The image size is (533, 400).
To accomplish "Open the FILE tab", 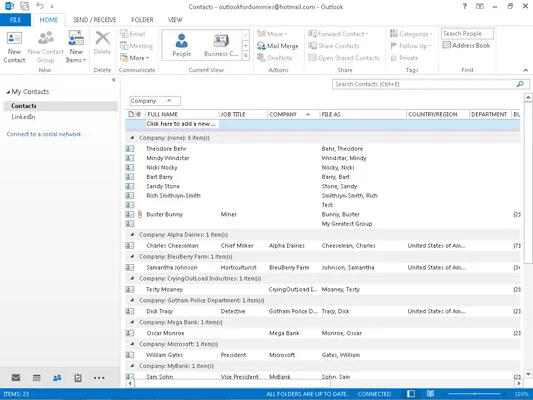I will click(x=15, y=20).
